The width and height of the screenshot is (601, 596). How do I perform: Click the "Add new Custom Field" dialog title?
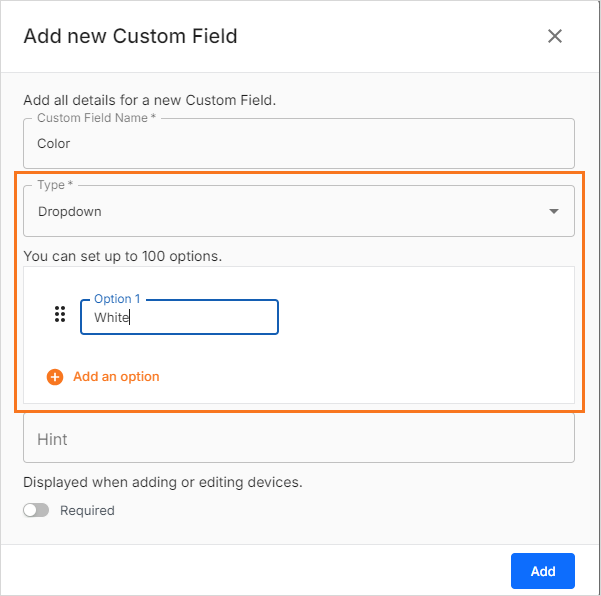pyautogui.click(x=130, y=37)
